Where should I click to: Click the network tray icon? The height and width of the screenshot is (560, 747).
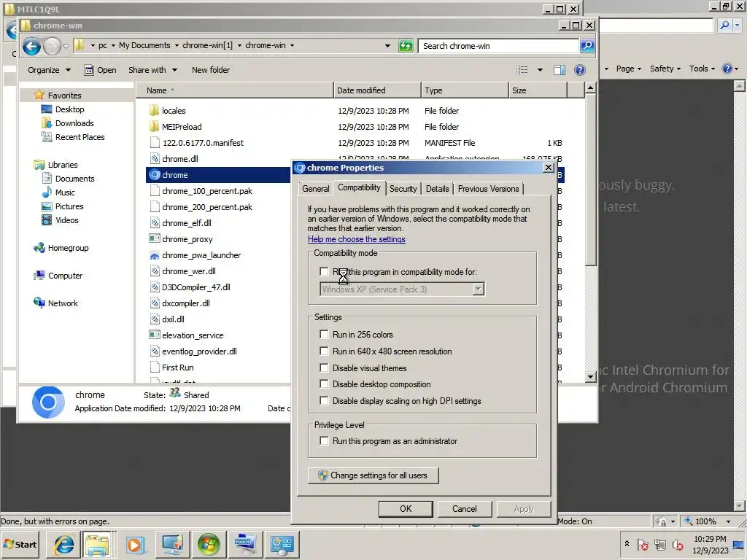pyautogui.click(x=659, y=544)
